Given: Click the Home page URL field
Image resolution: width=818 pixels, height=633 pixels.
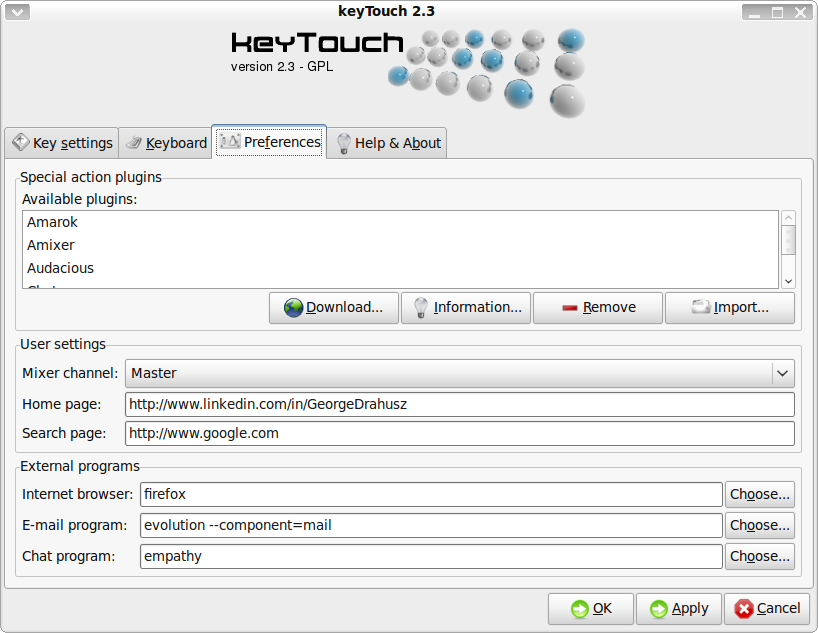Looking at the screenshot, I should pos(459,404).
